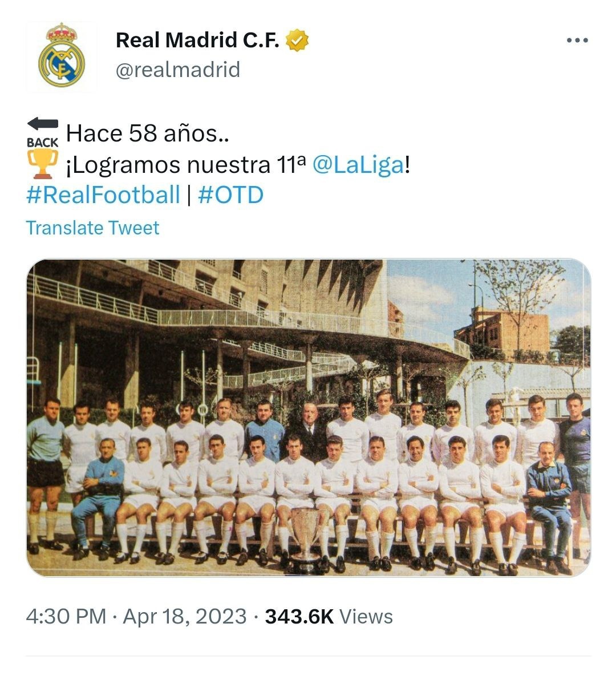The width and height of the screenshot is (616, 676).
Task: Click the text "¡Logramos nuestra 11ª"
Action: coord(186,165)
